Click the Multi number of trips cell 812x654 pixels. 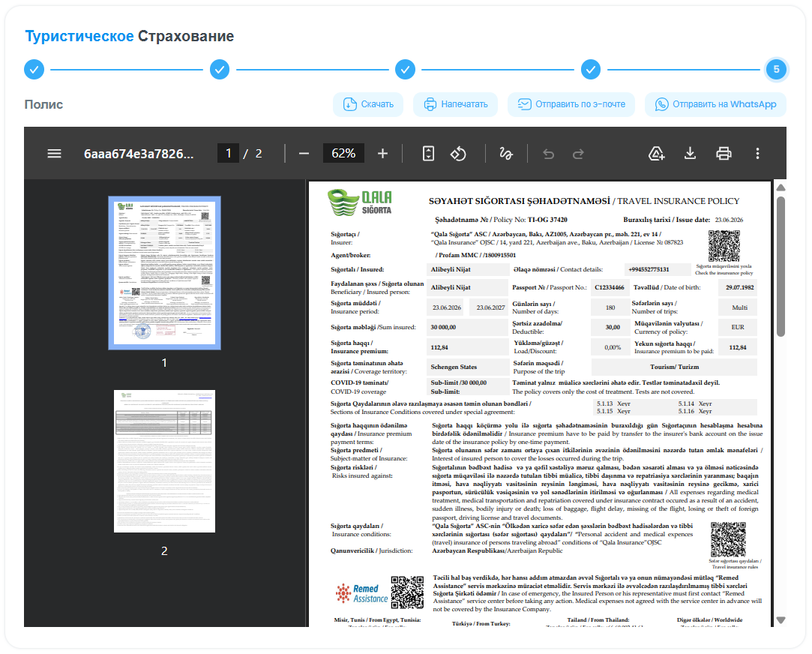[x=738, y=307]
